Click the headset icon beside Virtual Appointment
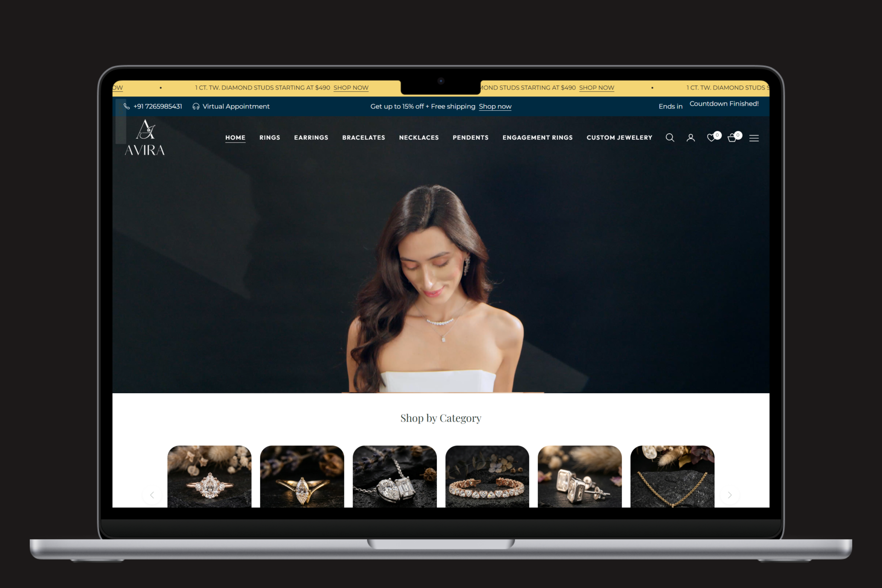The image size is (882, 588). (196, 107)
